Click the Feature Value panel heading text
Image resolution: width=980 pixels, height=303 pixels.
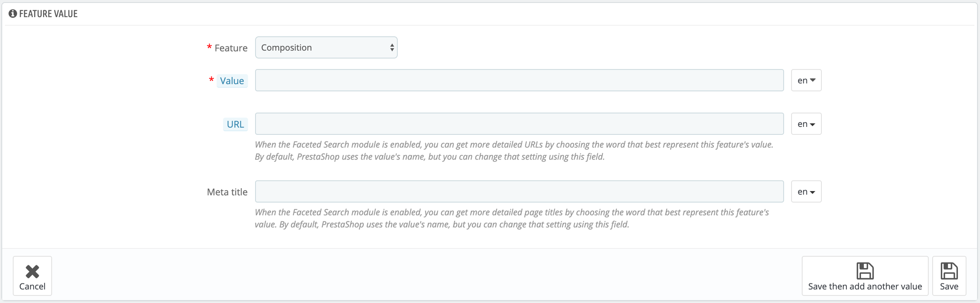point(48,14)
